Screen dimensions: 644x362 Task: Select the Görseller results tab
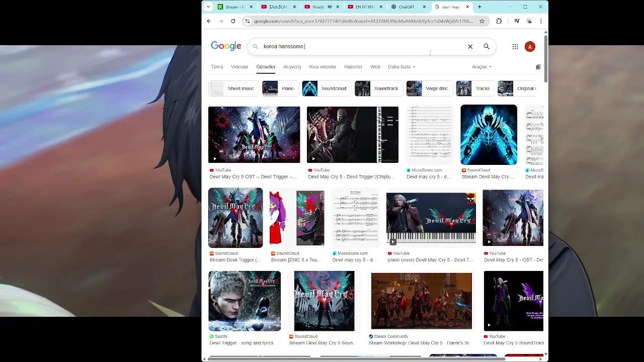[266, 67]
